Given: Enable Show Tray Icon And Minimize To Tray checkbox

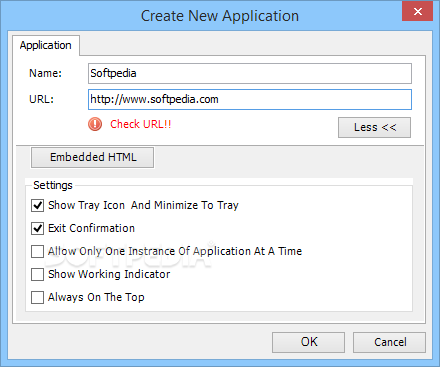Looking at the screenshot, I should pos(37,205).
